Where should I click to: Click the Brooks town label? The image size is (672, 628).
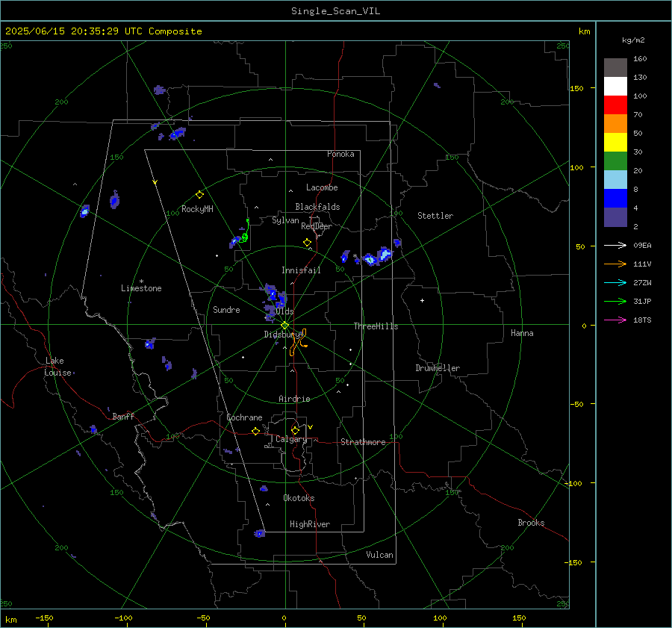[531, 523]
